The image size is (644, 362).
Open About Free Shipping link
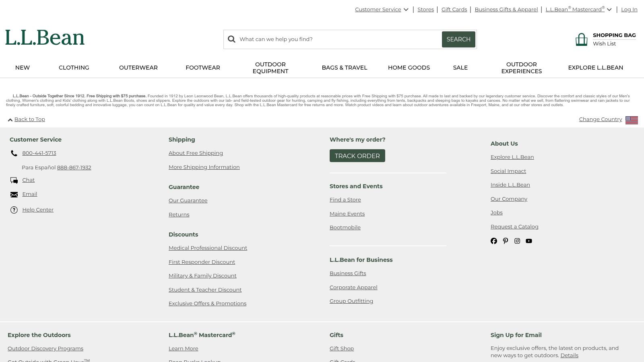196,153
